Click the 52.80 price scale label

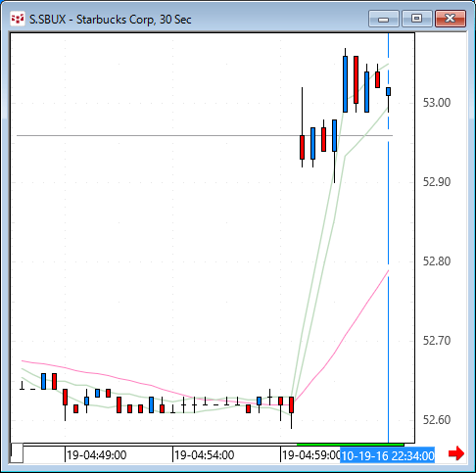click(437, 261)
